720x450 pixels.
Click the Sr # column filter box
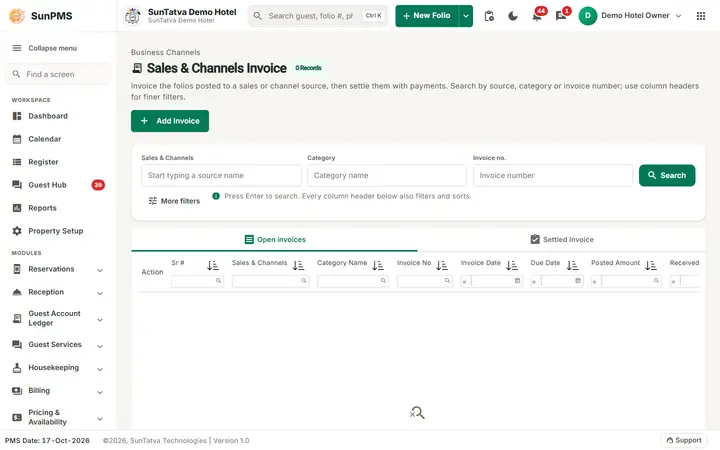(x=197, y=281)
